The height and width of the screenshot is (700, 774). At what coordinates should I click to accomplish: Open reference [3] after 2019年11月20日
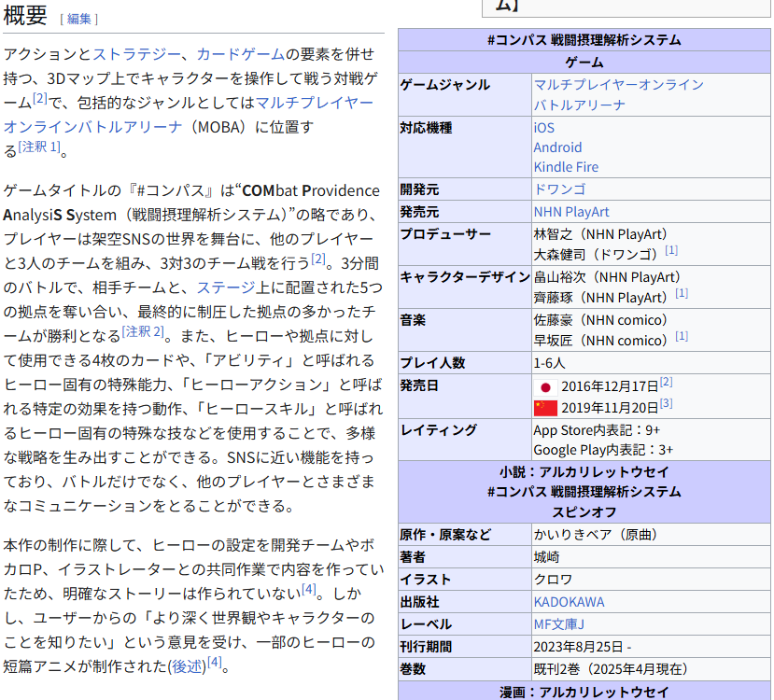pyautogui.click(x=666, y=403)
